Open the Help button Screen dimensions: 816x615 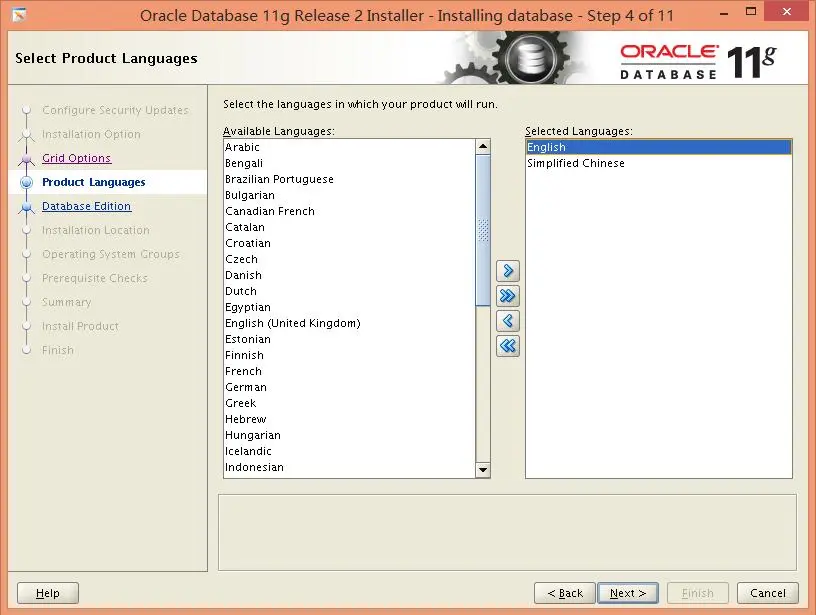pos(48,593)
